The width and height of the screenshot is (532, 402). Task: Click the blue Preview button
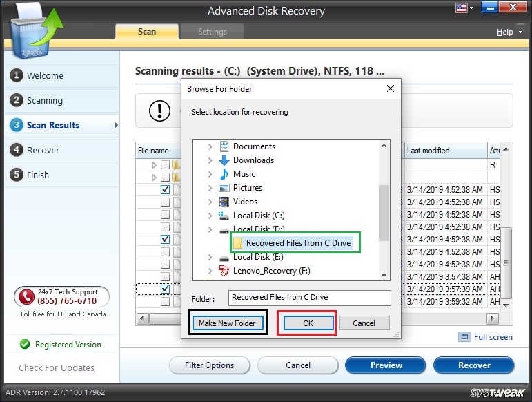[386, 365]
